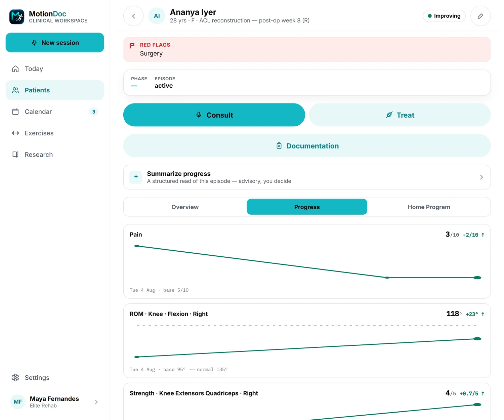Open the Documentation button label

[x=312, y=146]
